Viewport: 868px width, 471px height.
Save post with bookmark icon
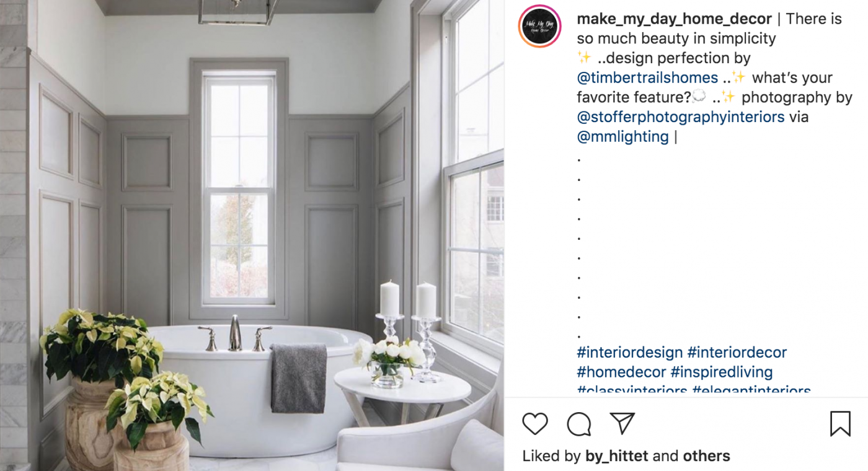840,424
